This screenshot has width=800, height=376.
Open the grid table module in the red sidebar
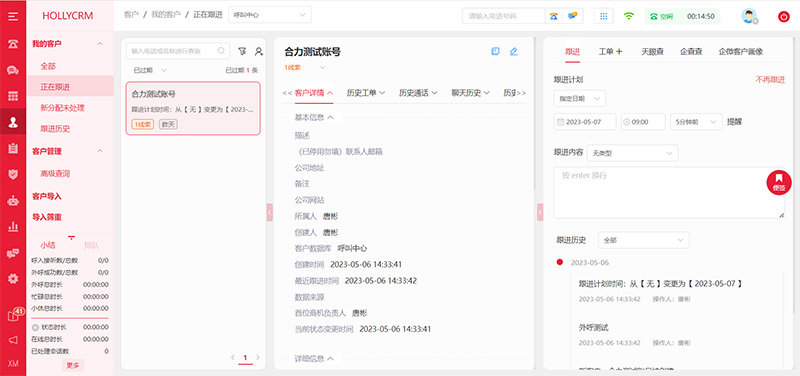(x=13, y=96)
